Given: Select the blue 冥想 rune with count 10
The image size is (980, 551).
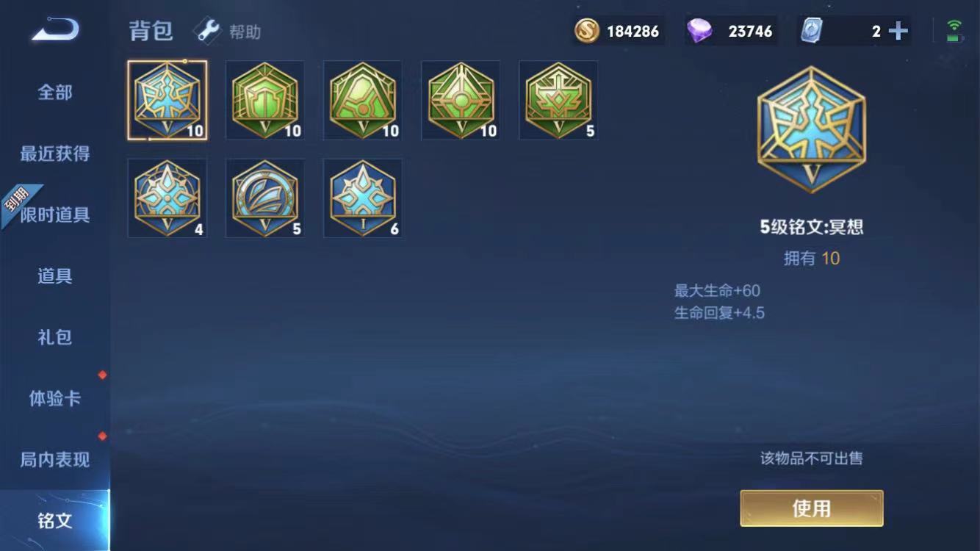Looking at the screenshot, I should point(167,100).
